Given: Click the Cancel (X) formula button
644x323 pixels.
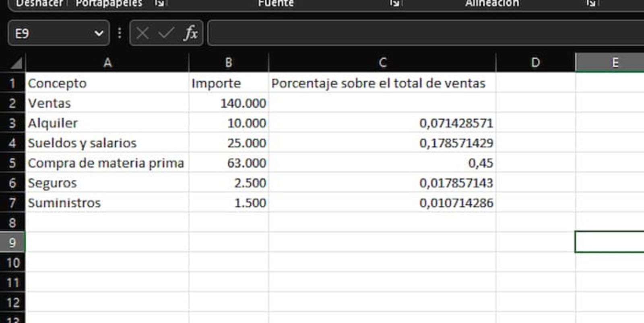Looking at the screenshot, I should [142, 33].
